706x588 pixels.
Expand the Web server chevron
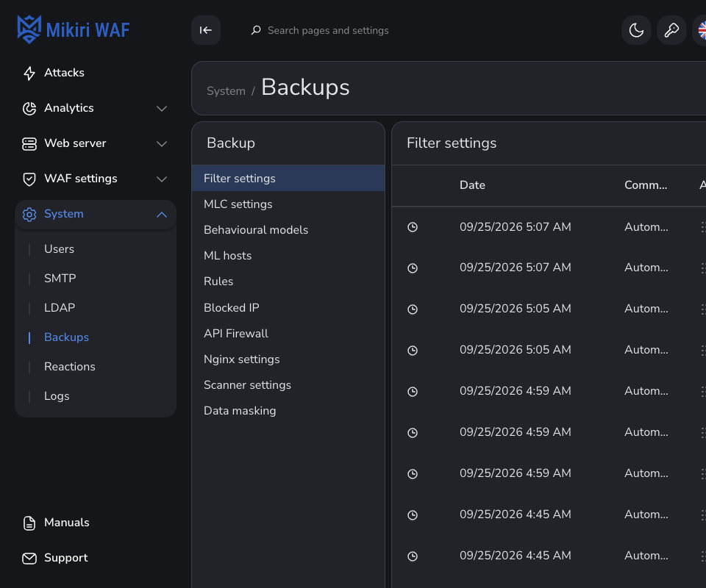tap(162, 144)
